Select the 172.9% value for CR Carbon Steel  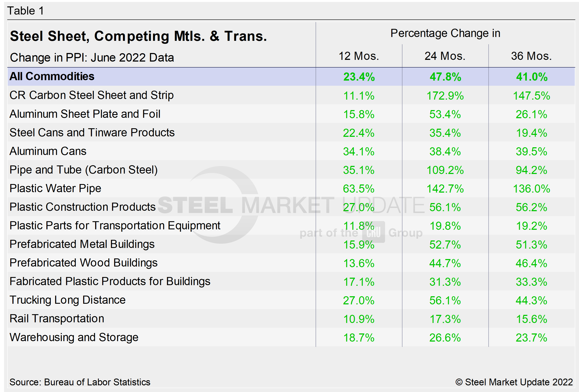(445, 96)
